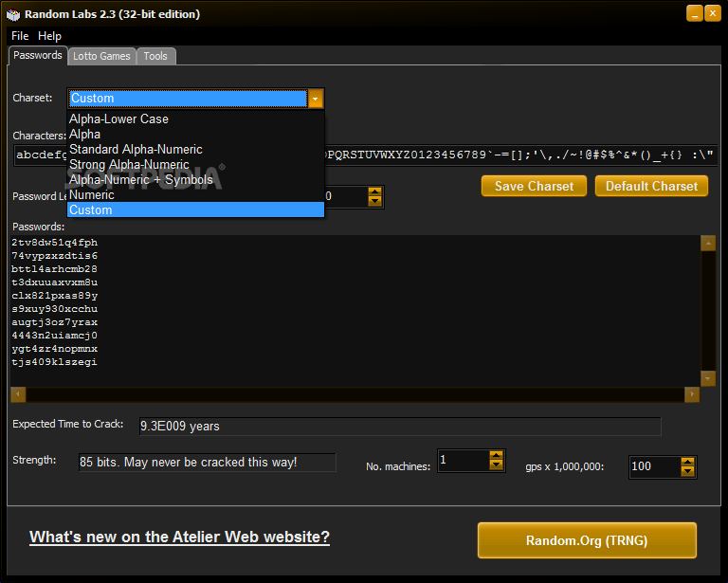728x583 pixels.
Task: Click passwords list scroll down arrow
Action: (708, 378)
